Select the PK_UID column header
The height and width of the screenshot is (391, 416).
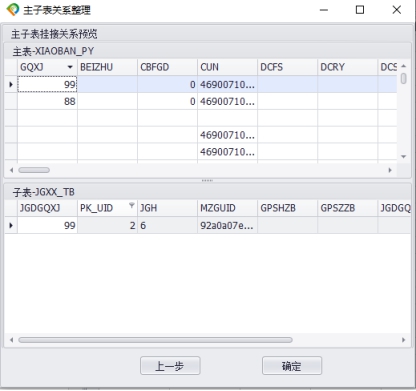point(107,208)
